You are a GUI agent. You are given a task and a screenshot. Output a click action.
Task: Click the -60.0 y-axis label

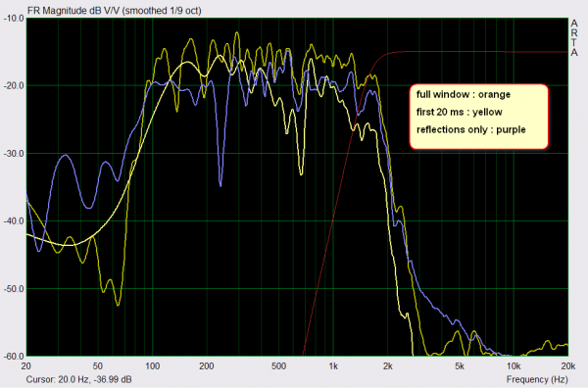14,356
